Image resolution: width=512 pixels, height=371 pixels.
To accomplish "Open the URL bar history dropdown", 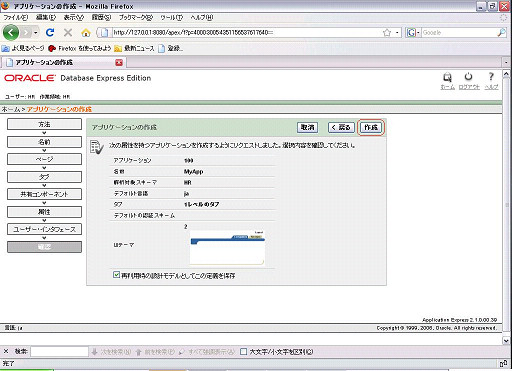I will tap(397, 33).
